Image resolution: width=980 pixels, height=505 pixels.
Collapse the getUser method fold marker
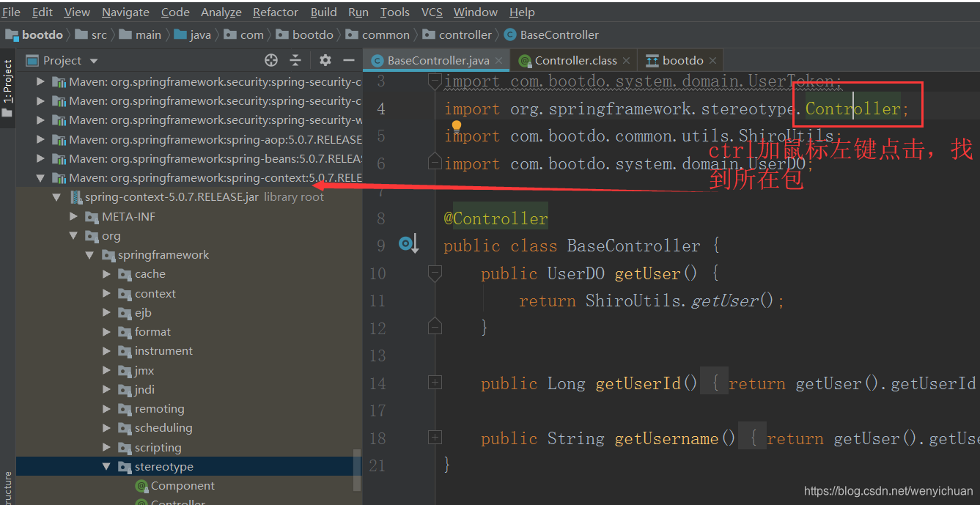435,273
